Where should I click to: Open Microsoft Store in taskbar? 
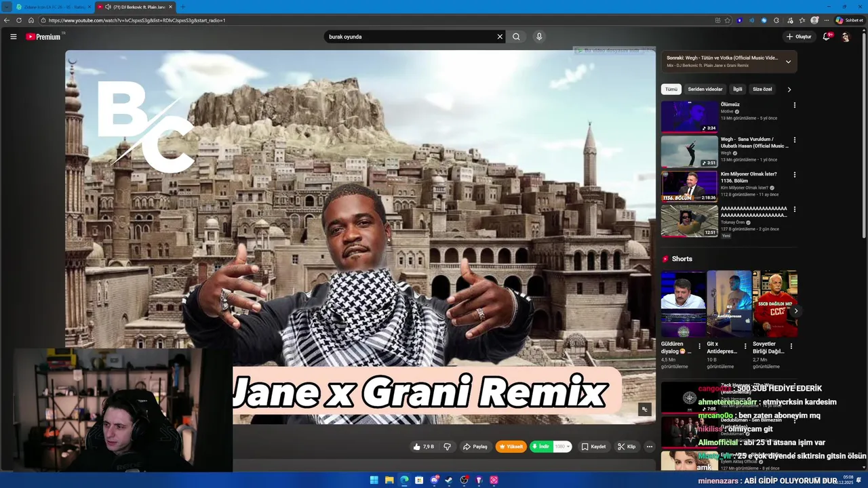click(x=419, y=480)
